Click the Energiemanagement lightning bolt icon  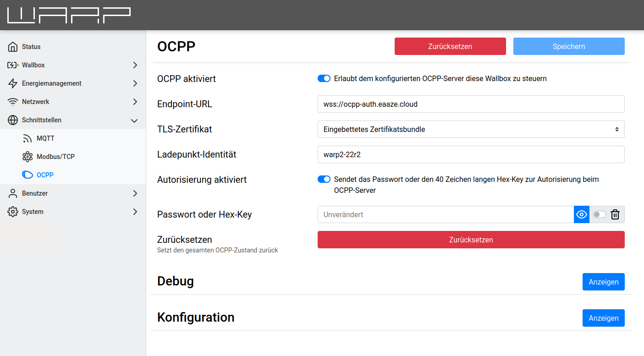pyautogui.click(x=13, y=83)
